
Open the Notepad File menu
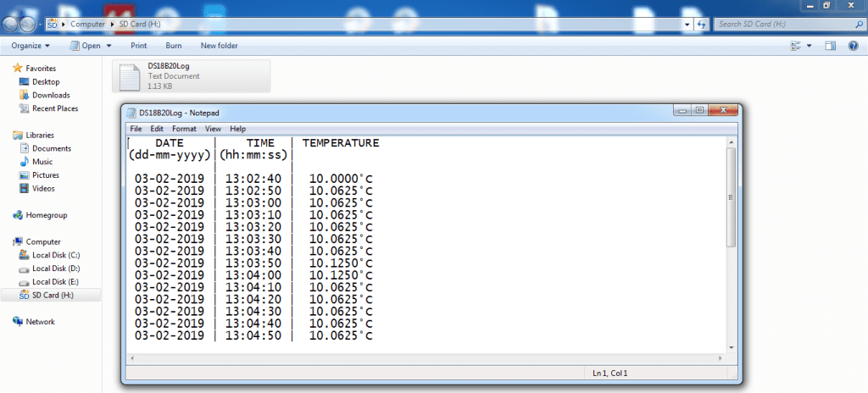136,129
